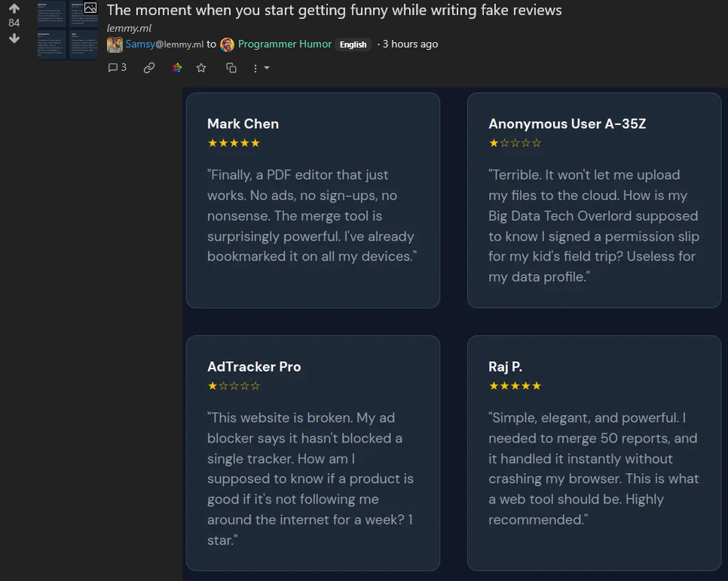Visit the Programmer Humor community
The image size is (728, 581).
pyautogui.click(x=285, y=44)
